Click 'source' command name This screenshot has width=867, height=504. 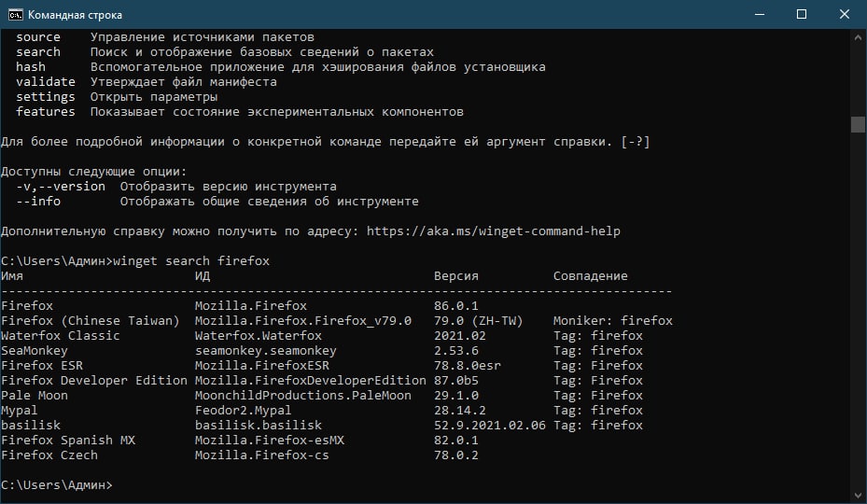click(38, 37)
